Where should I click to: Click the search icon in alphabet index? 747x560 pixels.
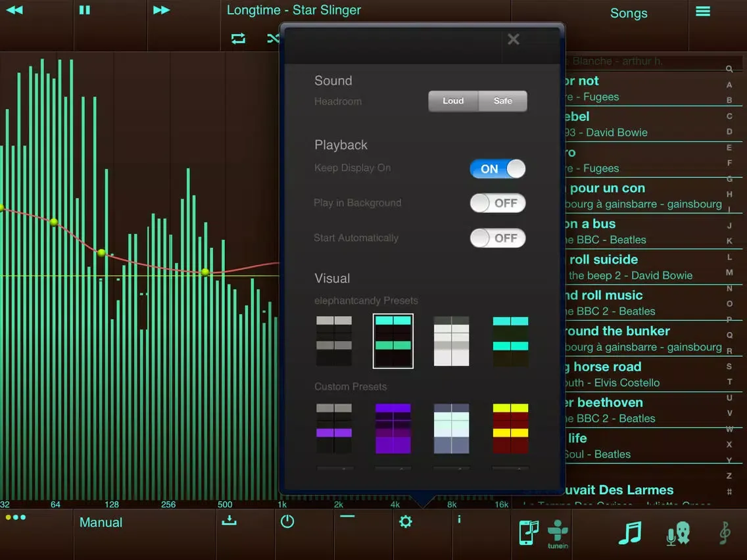[x=729, y=69]
